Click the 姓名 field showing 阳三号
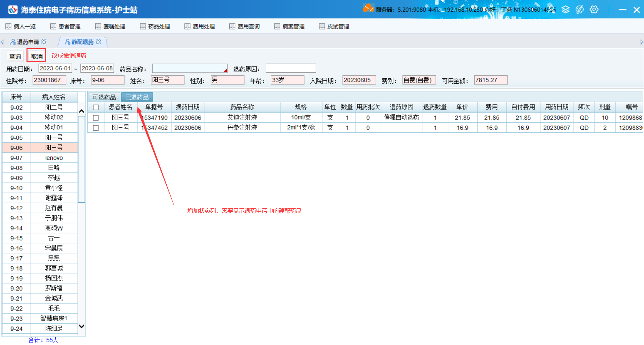Screen dimensions: 644x345 pyautogui.click(x=168, y=80)
